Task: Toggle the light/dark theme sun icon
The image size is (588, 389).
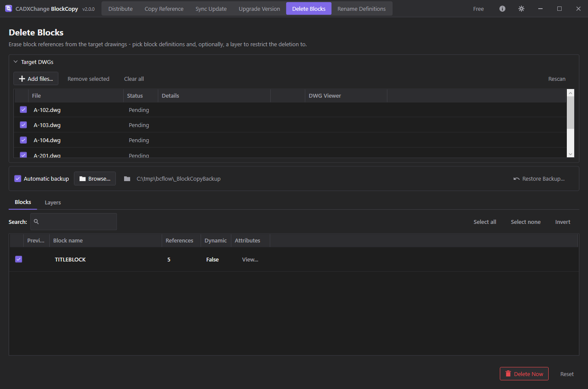Action: 521,9
